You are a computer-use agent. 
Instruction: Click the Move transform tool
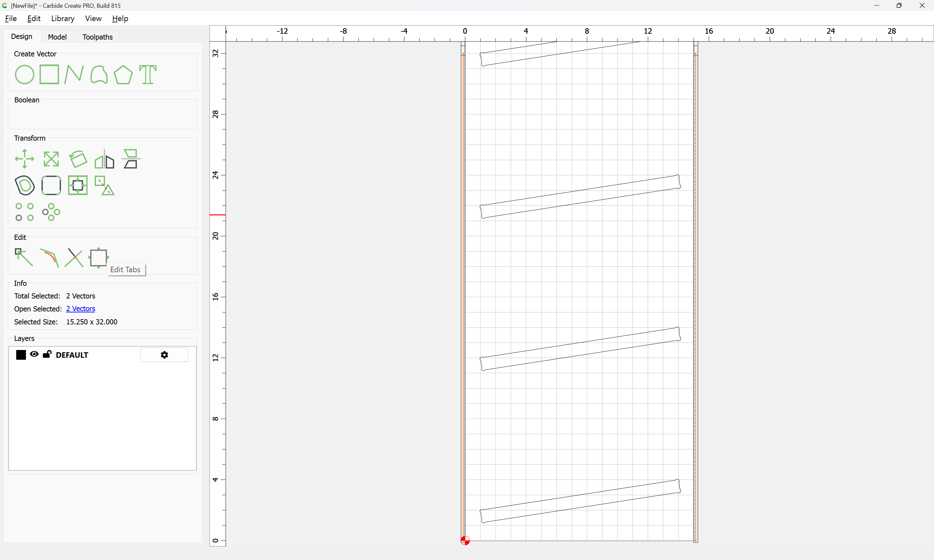point(25,159)
